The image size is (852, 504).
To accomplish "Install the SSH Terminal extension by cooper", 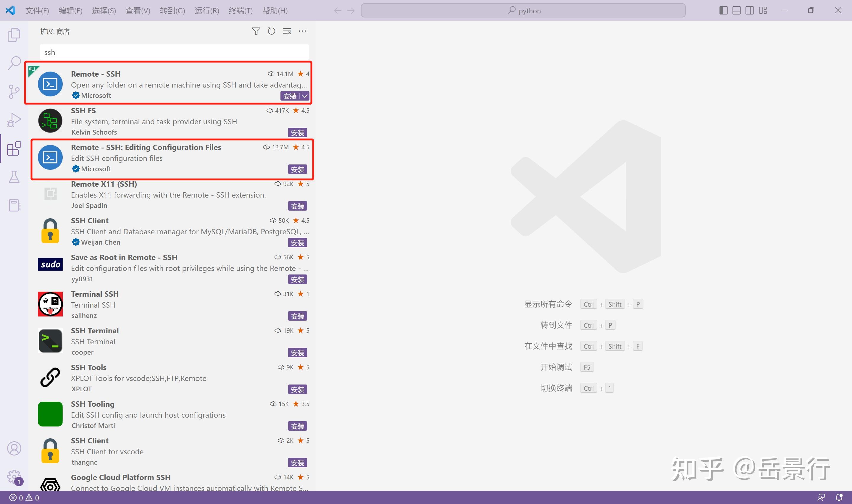I will click(298, 353).
